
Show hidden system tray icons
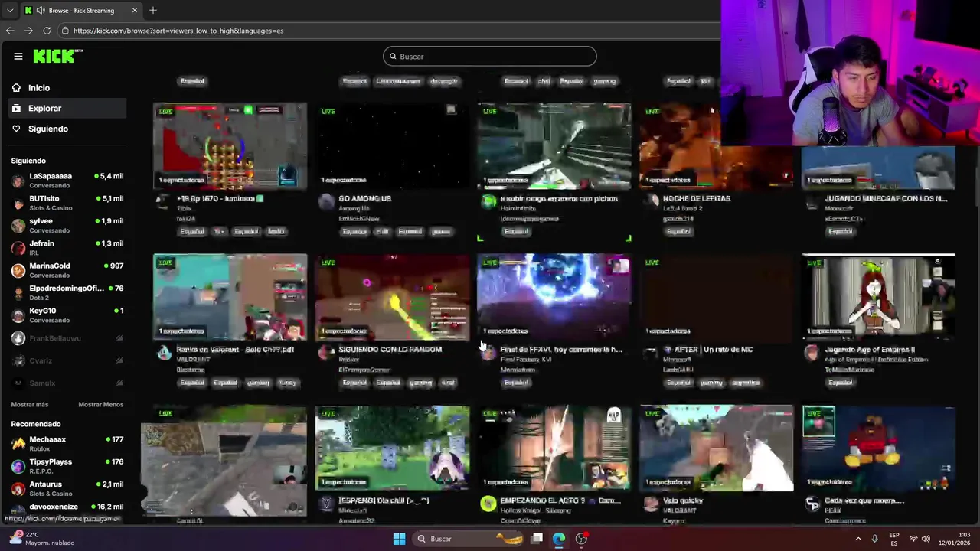(857, 539)
